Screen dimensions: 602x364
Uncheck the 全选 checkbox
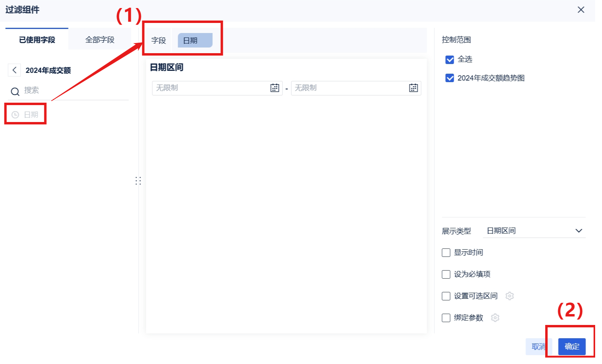pyautogui.click(x=450, y=60)
